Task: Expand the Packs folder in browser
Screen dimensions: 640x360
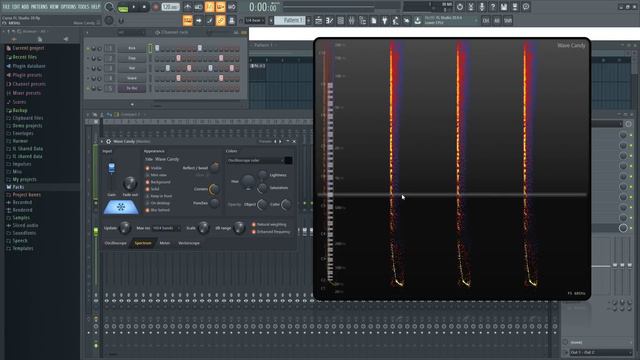Action: click(x=18, y=187)
